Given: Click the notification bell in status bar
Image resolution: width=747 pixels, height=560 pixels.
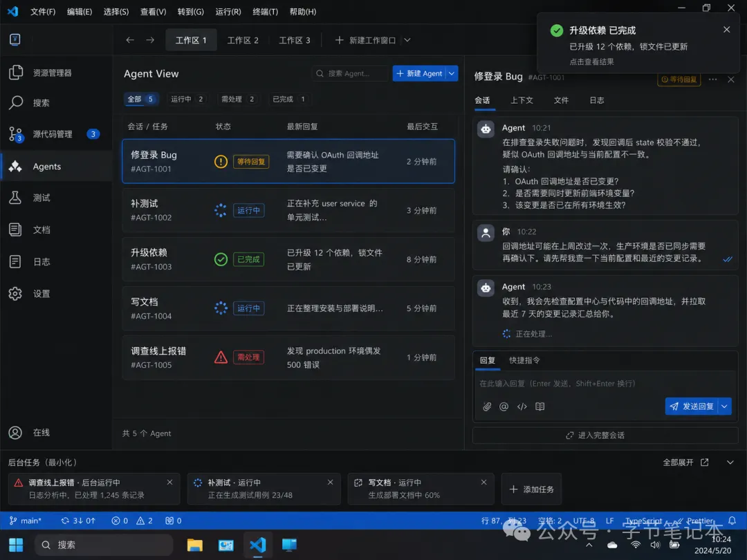Looking at the screenshot, I should (x=732, y=521).
